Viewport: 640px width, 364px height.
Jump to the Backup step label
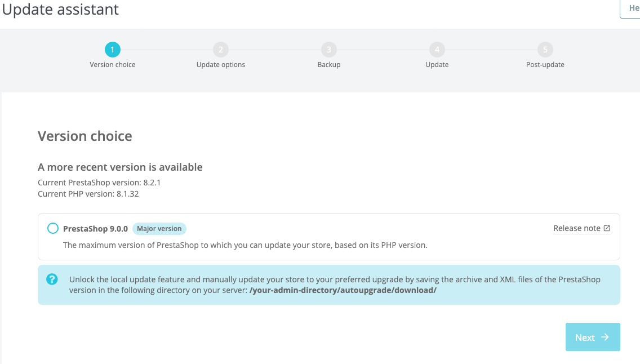tap(329, 65)
